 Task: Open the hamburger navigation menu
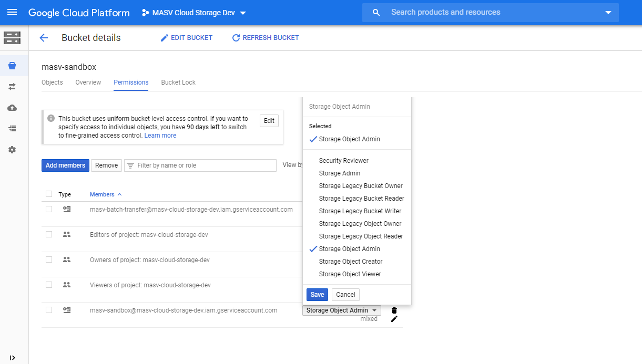click(x=12, y=13)
